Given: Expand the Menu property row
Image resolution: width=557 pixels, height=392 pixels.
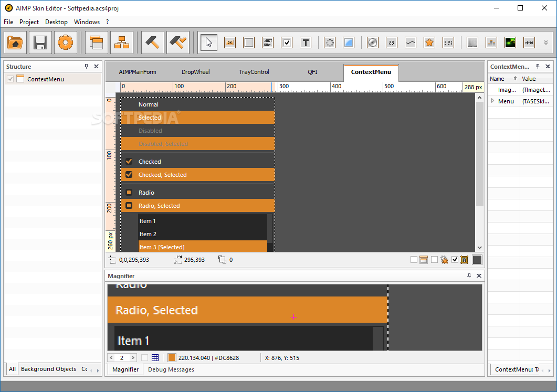Looking at the screenshot, I should coord(492,101).
